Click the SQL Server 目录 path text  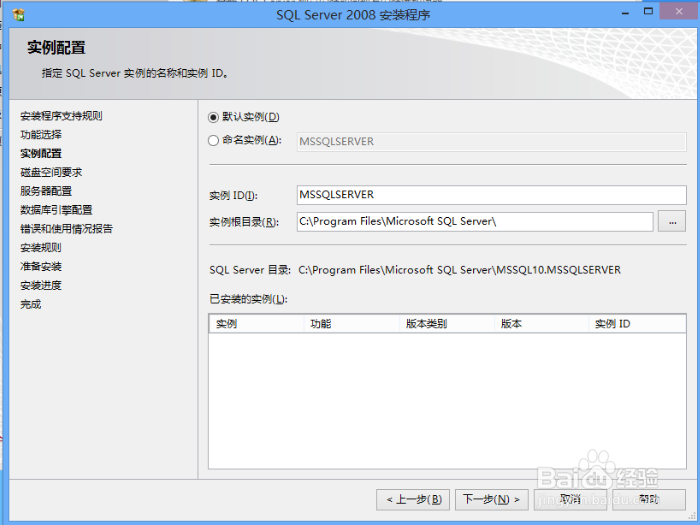point(459,270)
